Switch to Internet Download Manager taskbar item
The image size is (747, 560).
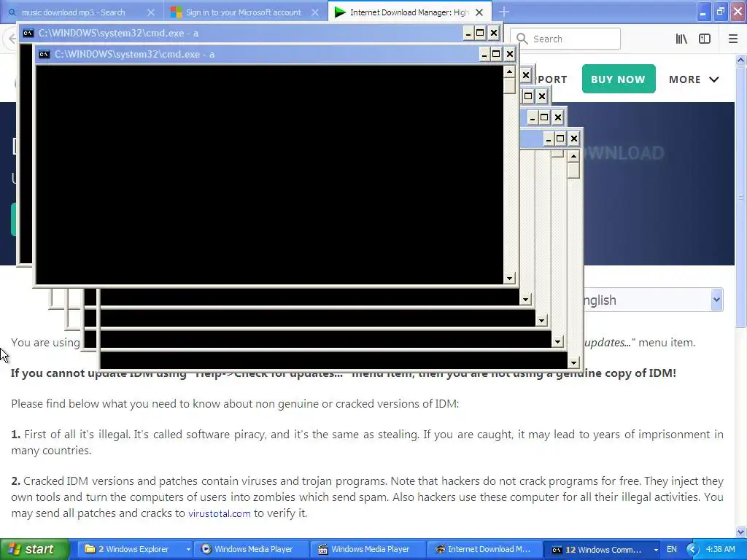(x=484, y=549)
